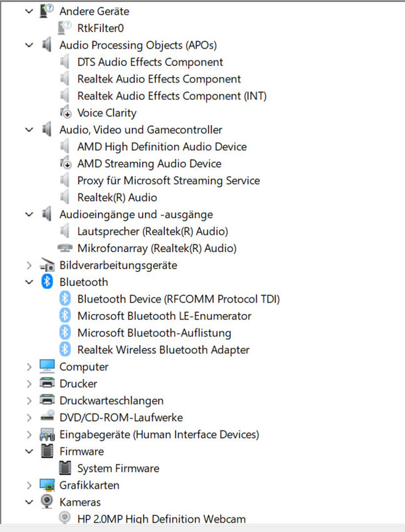This screenshot has width=405, height=532.
Task: Click the Computer monitor icon
Action: (47, 366)
